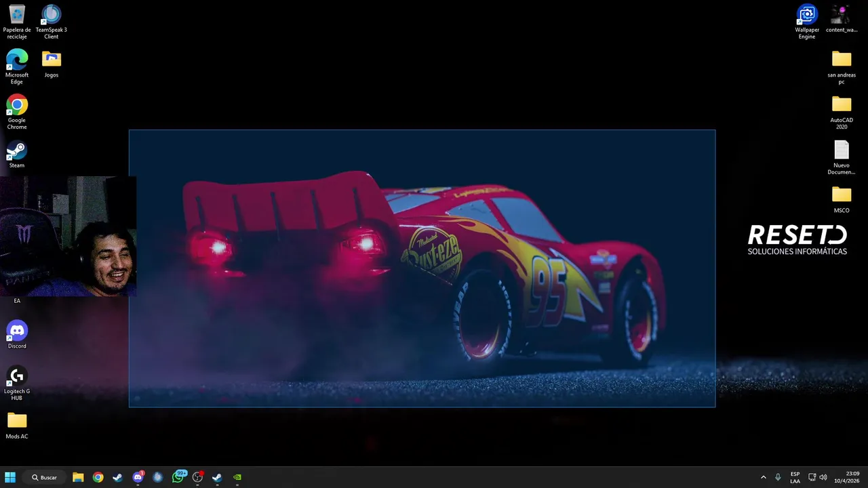Select the MSCO folder on the desktop

[x=842, y=199]
